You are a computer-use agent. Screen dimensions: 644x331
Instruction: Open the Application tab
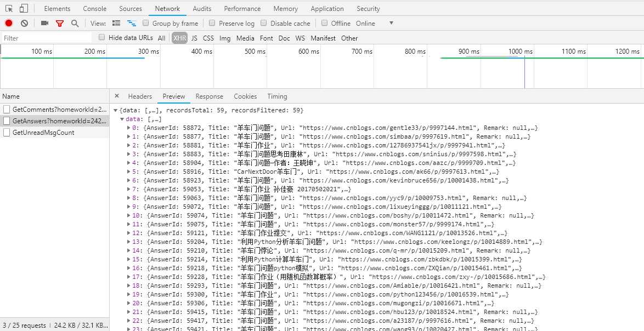pos(327,9)
